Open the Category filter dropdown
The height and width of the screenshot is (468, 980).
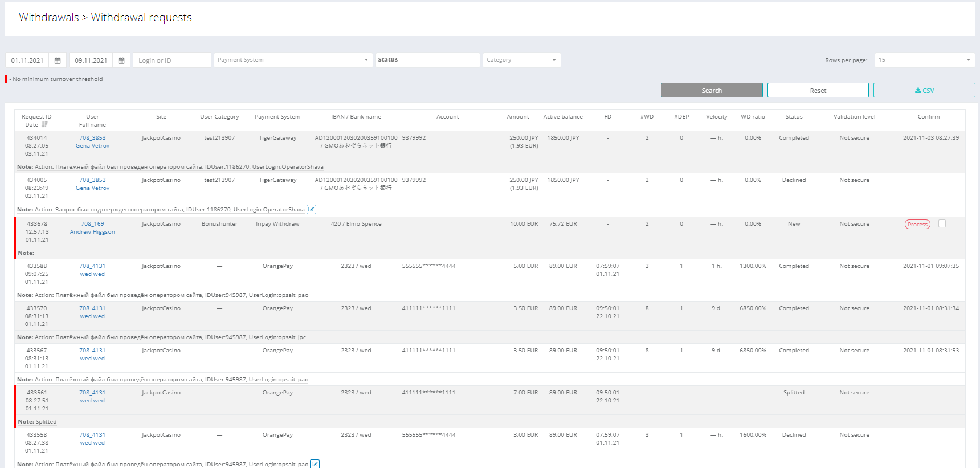click(522, 60)
